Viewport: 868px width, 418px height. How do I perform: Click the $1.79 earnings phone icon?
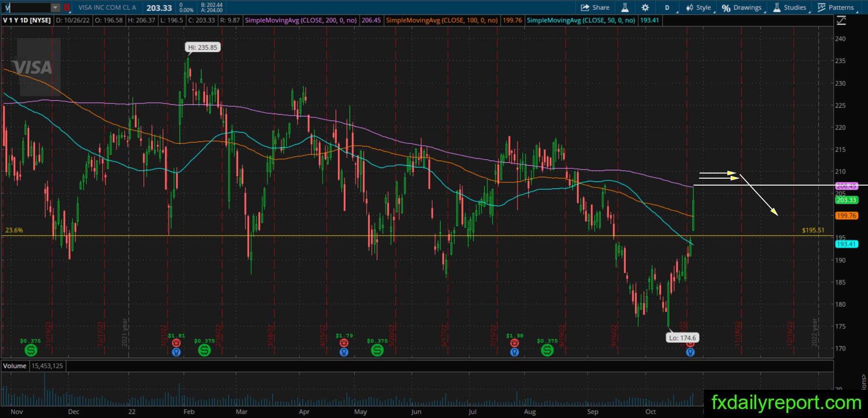(343, 343)
